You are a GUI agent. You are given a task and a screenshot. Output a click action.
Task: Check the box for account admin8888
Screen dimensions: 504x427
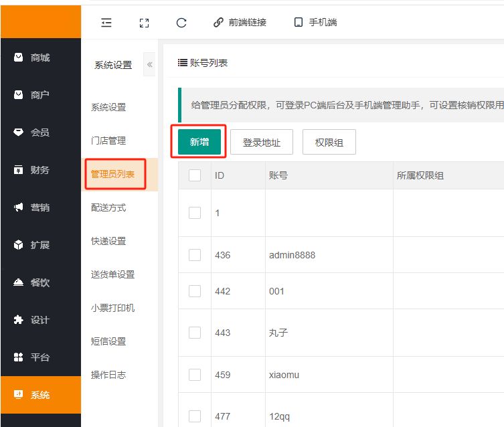click(x=195, y=255)
